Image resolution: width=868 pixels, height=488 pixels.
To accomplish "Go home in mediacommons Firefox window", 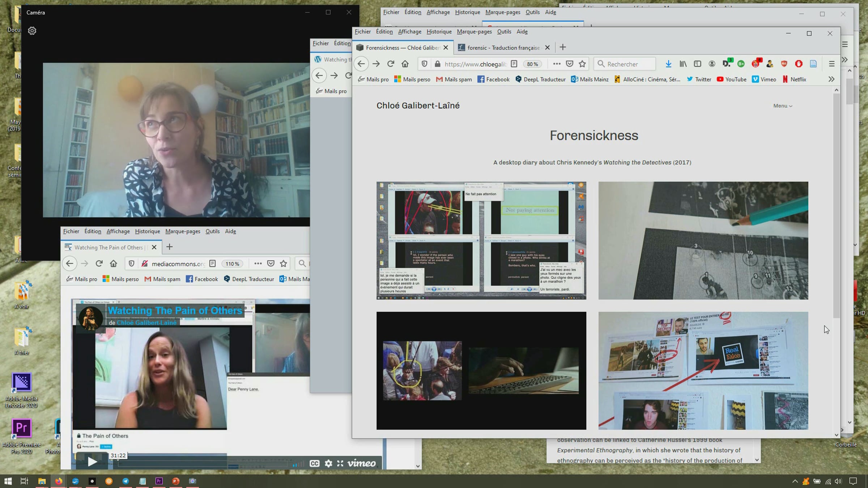I will pyautogui.click(x=114, y=264).
